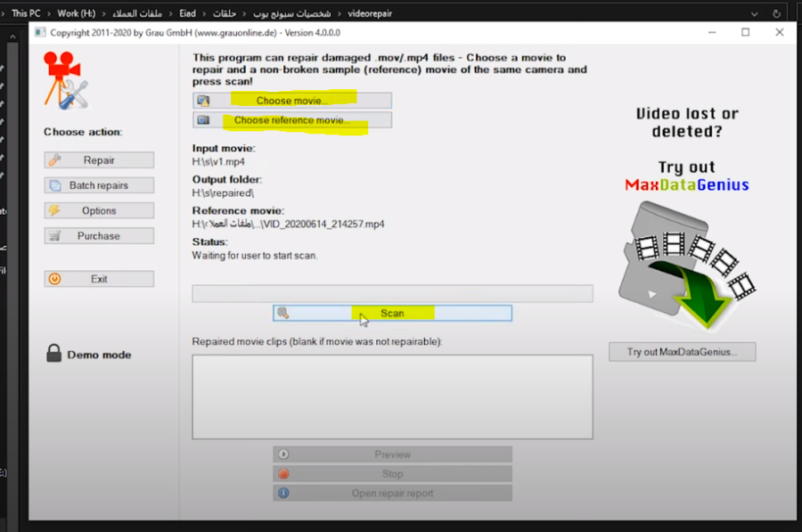
Task: Click Choose reference movie button
Action: pos(292,120)
